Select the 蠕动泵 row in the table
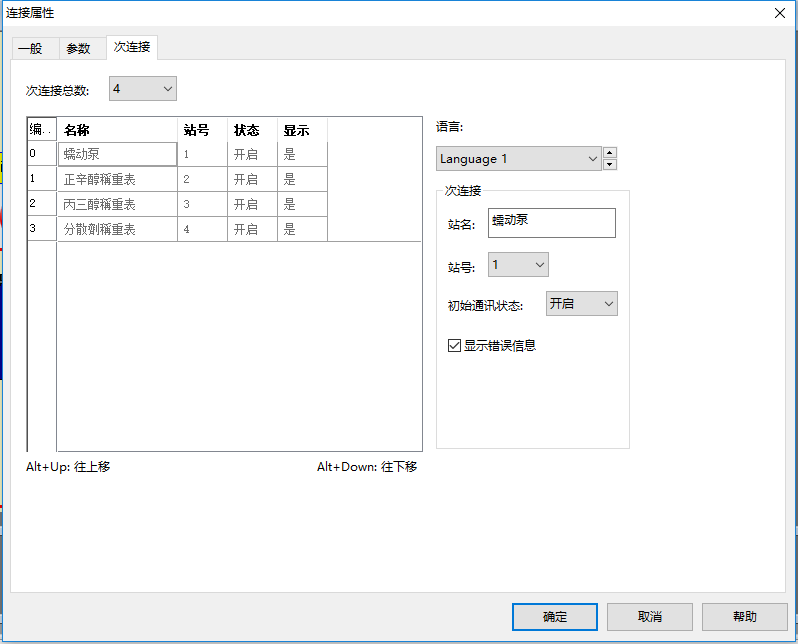The width and height of the screenshot is (798, 644). (x=117, y=154)
